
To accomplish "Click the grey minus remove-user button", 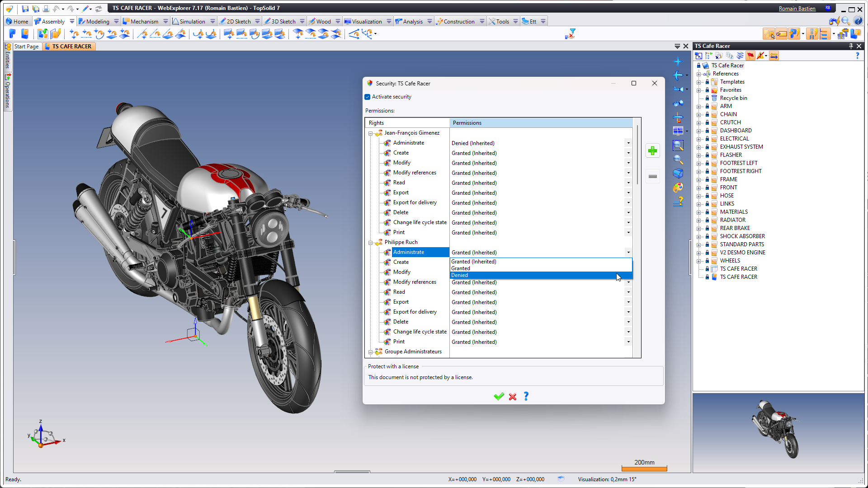I will point(652,177).
